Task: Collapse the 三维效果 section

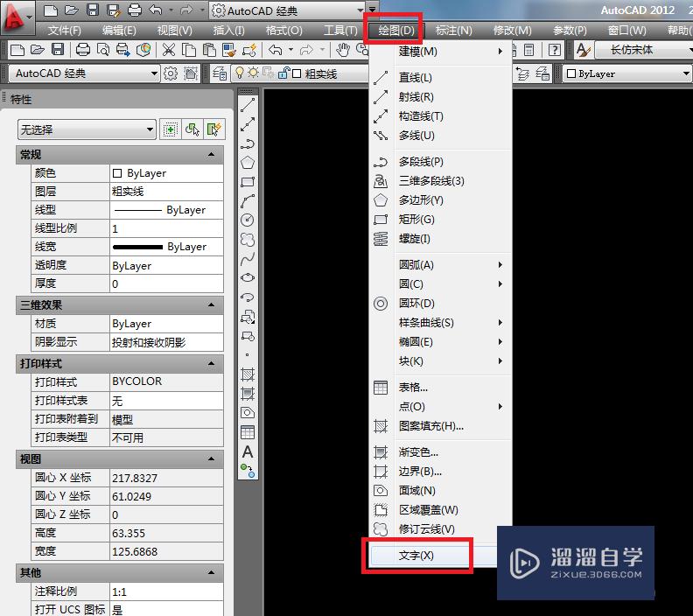Action: 211,304
